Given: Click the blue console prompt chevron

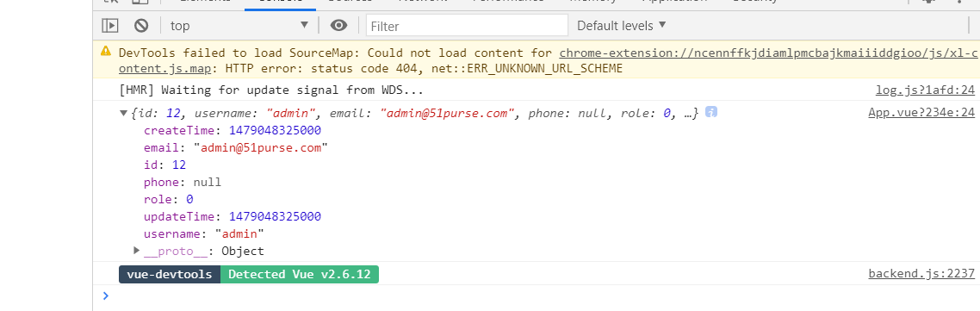Looking at the screenshot, I should pyautogui.click(x=105, y=295).
